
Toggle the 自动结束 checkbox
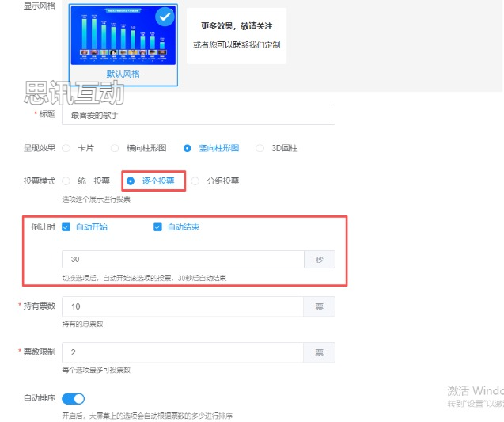click(157, 227)
